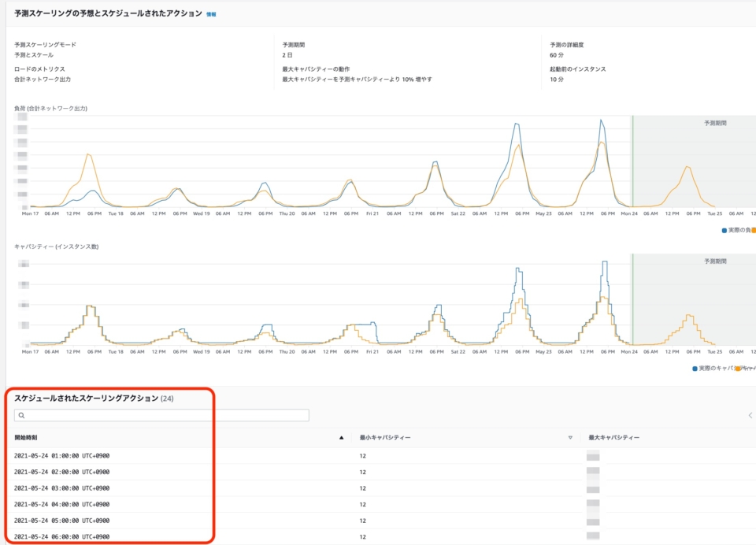Sort by 最小キャパシティー using the down arrow
This screenshot has width=756, height=545.
570,437
